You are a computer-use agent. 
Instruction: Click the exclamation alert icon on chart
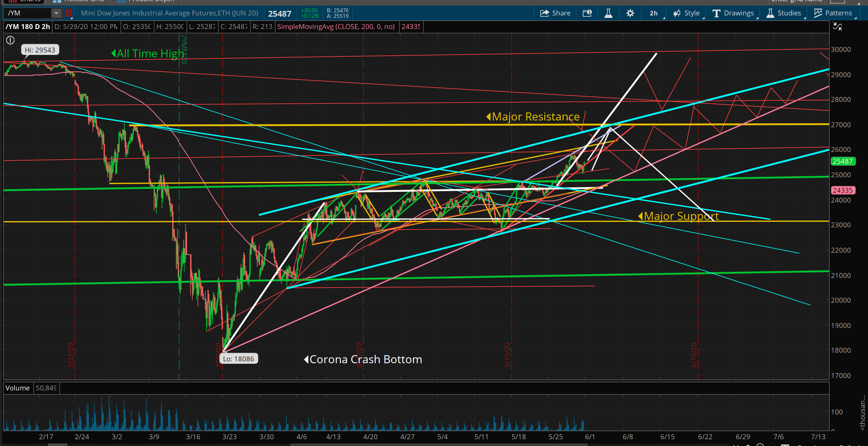tap(11, 40)
